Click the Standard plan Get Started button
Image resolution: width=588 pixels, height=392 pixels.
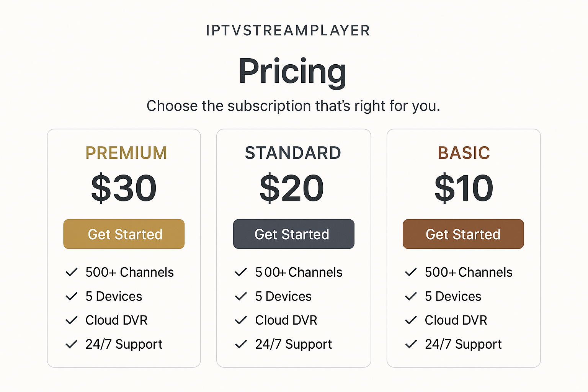(x=294, y=234)
